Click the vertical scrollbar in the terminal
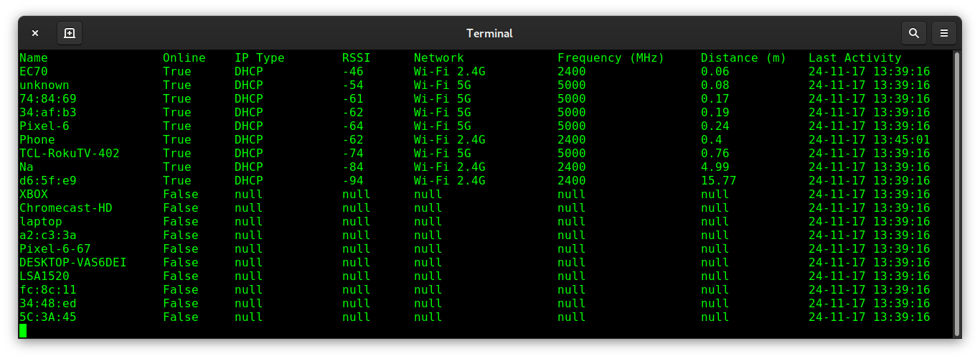The image size is (980, 359). (x=956, y=192)
